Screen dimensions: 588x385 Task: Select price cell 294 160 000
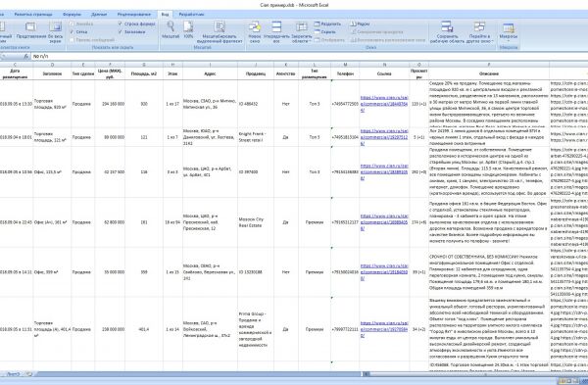point(110,104)
